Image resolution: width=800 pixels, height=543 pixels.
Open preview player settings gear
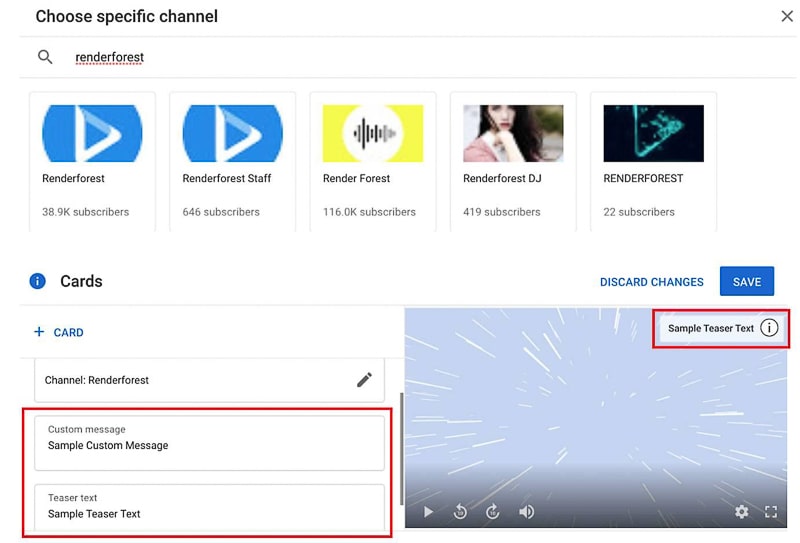click(742, 511)
